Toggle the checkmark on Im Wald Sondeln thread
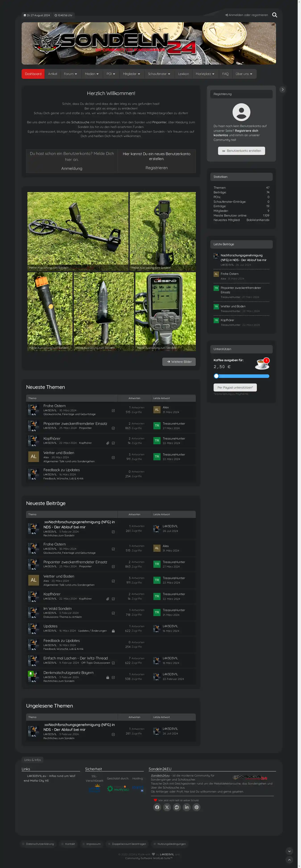301x868 pixels. point(113,613)
